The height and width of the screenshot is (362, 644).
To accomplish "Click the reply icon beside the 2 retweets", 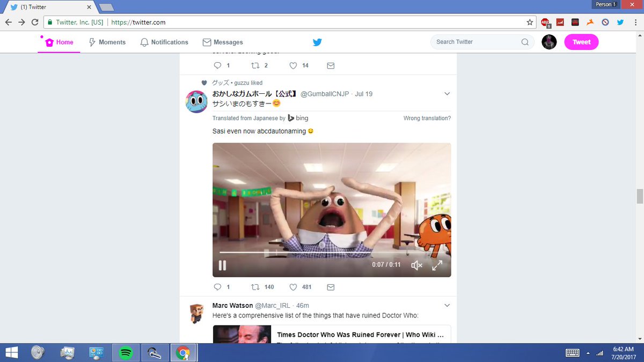I will click(217, 65).
